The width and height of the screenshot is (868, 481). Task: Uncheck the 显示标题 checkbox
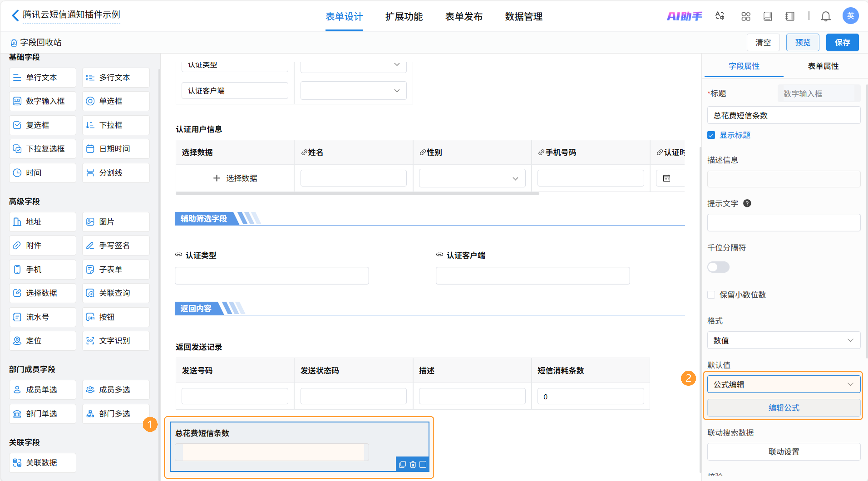[711, 135]
